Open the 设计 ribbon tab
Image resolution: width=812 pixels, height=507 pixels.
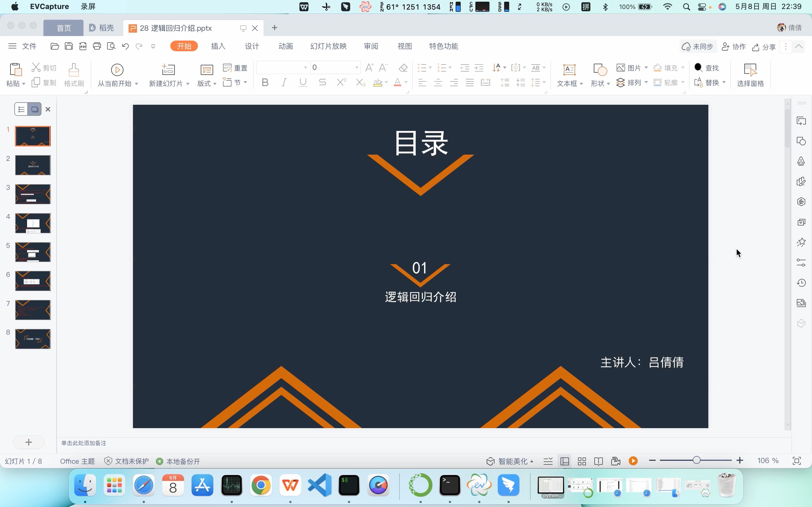[252, 46]
